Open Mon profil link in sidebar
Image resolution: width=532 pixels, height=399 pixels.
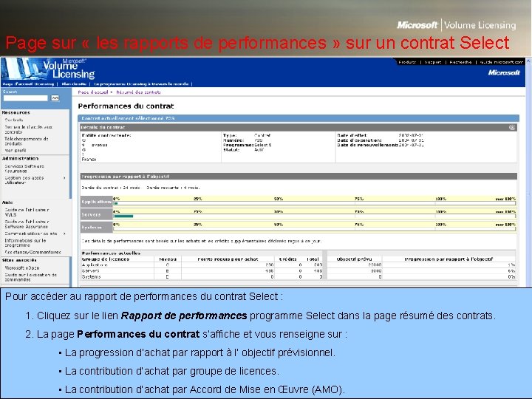(x=16, y=150)
